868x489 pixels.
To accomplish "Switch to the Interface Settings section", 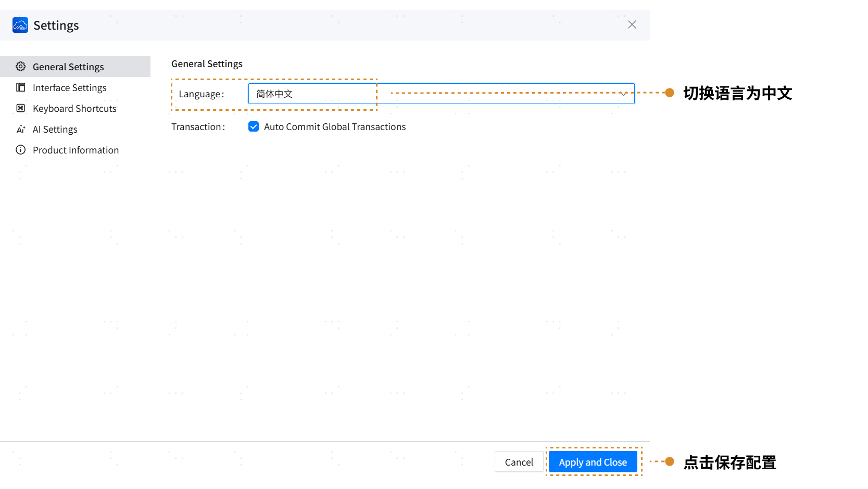I will point(69,87).
